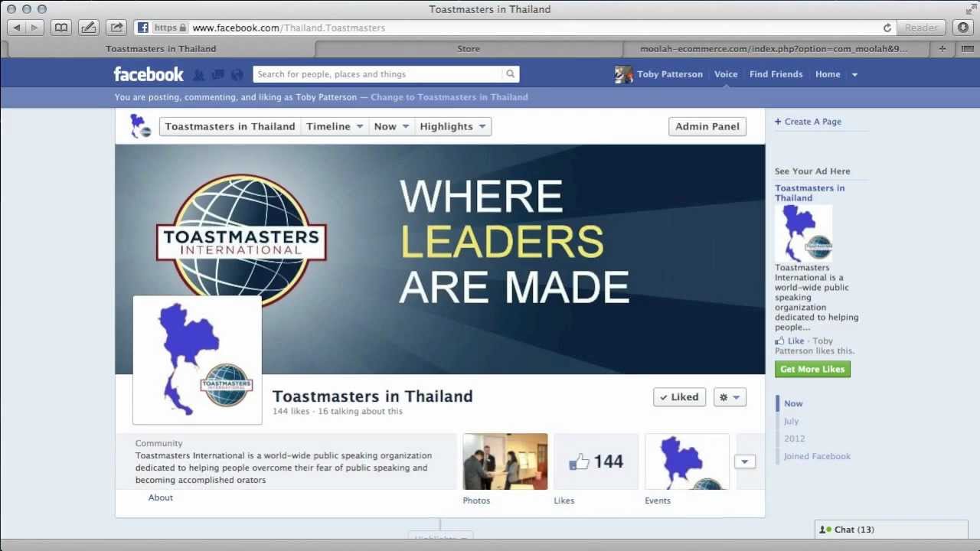
Task: Click 144 likes text under page name
Action: pyautogui.click(x=291, y=411)
